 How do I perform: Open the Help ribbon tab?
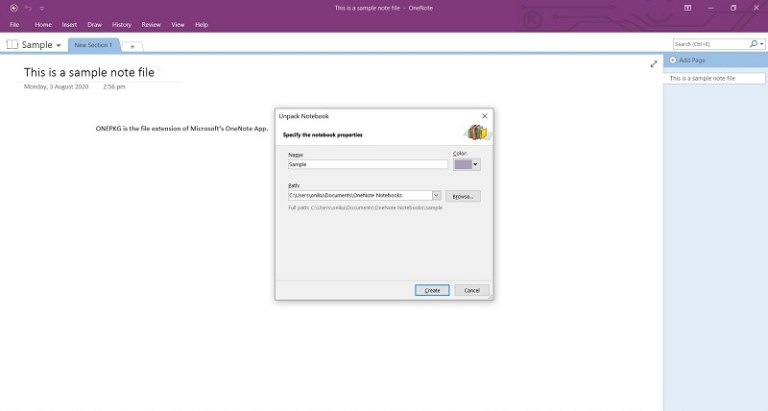point(201,24)
